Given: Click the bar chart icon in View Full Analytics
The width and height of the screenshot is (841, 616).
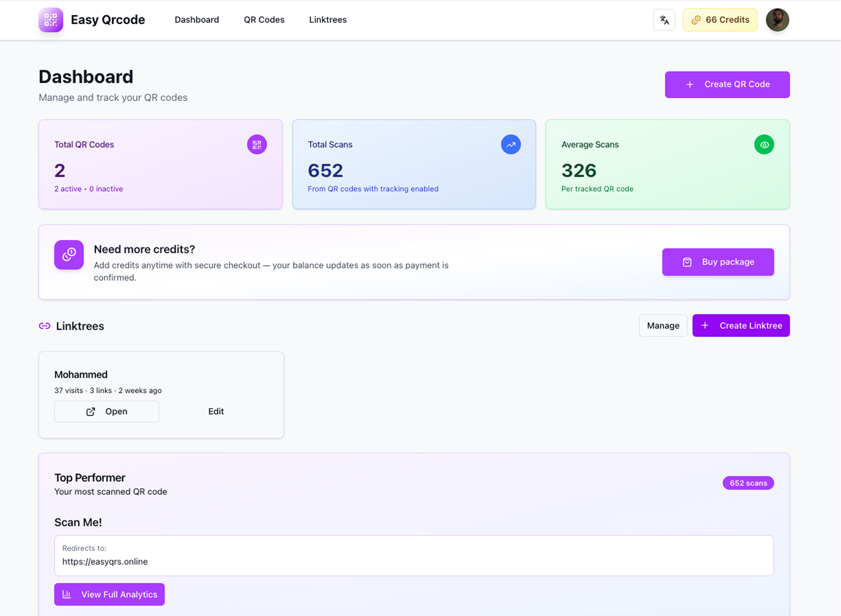Looking at the screenshot, I should point(67,595).
